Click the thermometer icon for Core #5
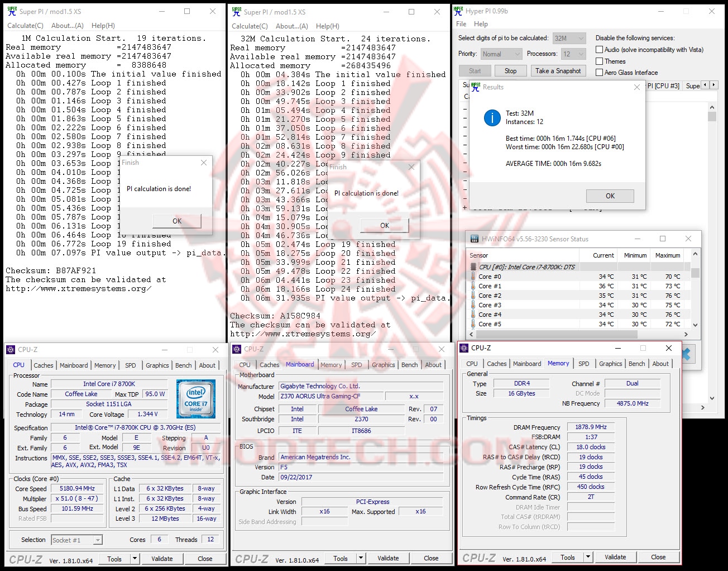 click(473, 324)
